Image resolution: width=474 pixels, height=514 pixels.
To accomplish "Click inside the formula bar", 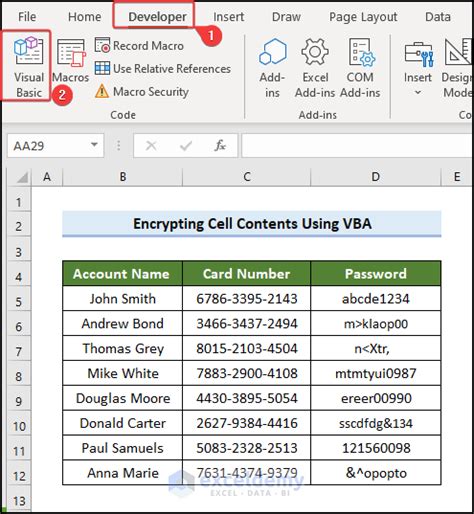I will click(x=357, y=146).
